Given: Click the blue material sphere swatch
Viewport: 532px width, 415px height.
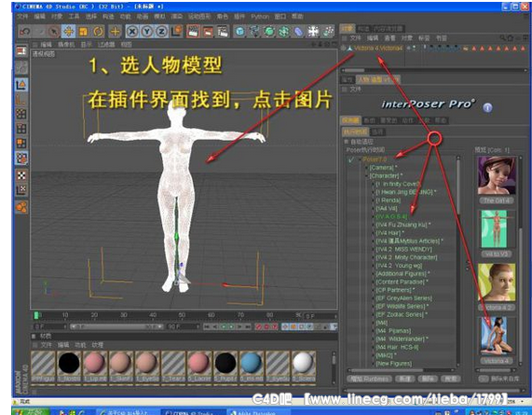Looking at the screenshot, I should [252, 363].
